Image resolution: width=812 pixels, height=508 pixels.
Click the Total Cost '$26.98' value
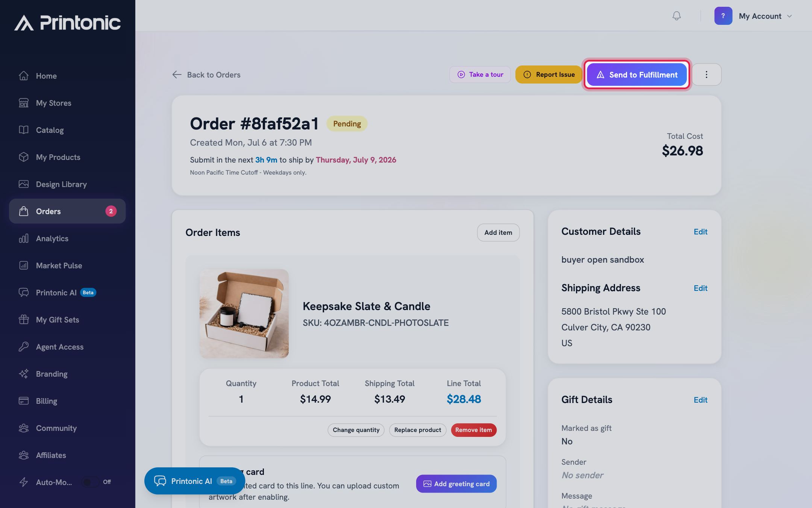point(682,151)
